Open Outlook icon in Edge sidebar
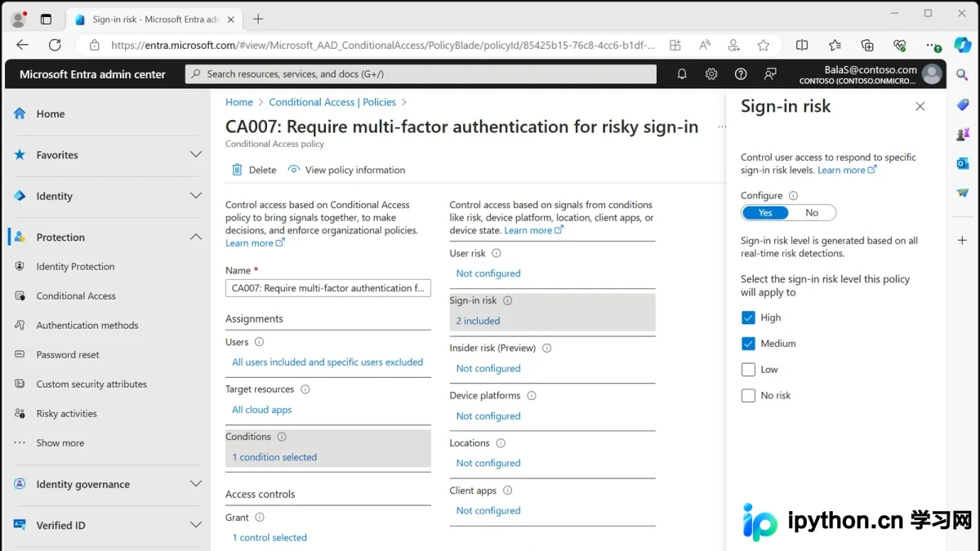Viewport: 980px width, 551px height. (x=963, y=163)
